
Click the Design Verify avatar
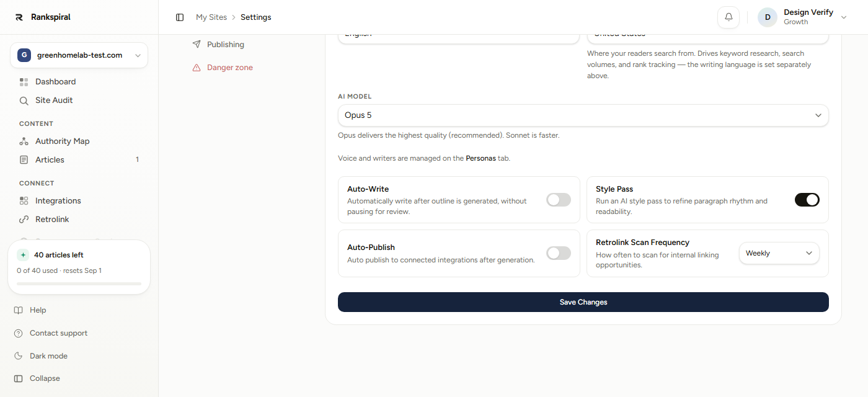[x=768, y=17]
